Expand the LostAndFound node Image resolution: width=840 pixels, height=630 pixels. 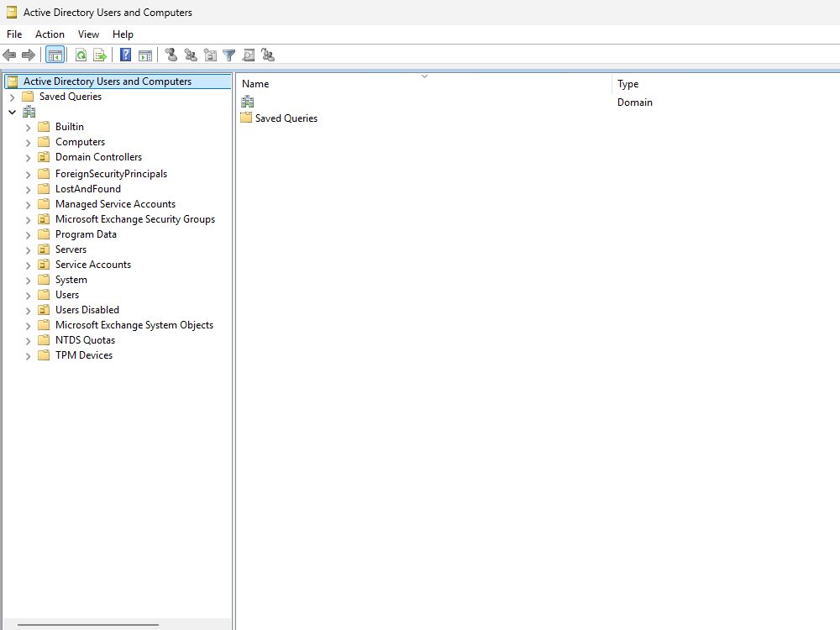(x=29, y=190)
